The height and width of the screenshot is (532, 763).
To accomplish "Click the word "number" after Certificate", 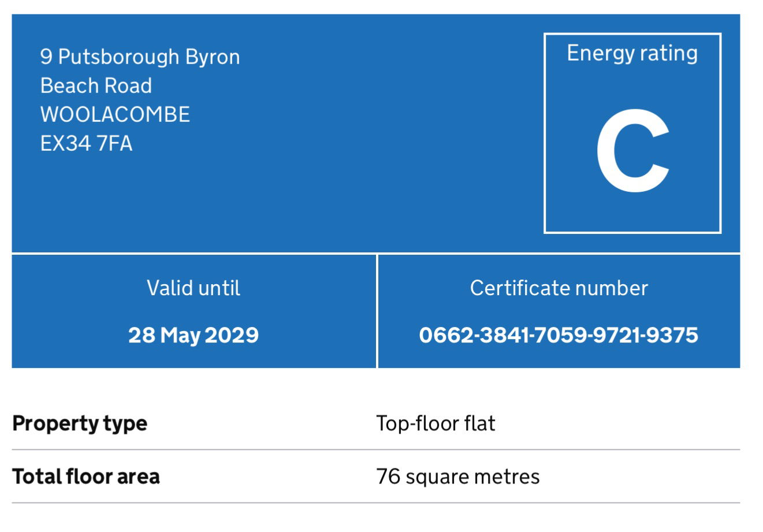I will [616, 288].
